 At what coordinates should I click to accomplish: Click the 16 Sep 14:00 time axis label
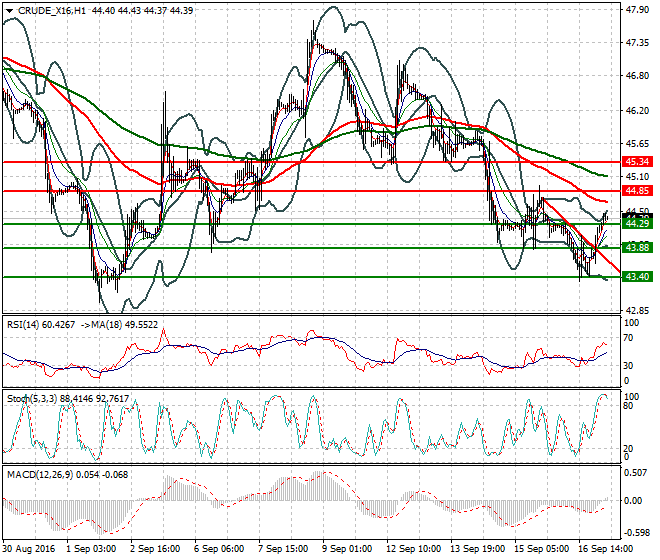tap(605, 550)
